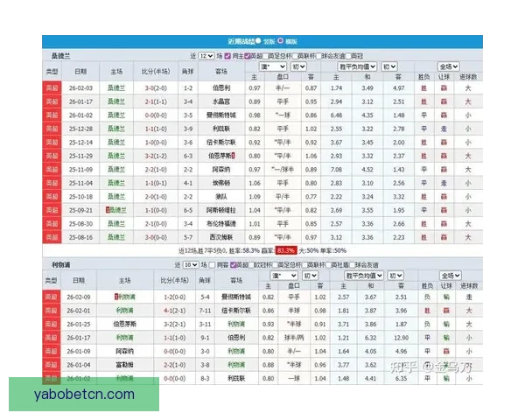Select the 精简 radio button at top
Image resolution: width=525 pixels, height=420 pixels.
coord(281,41)
